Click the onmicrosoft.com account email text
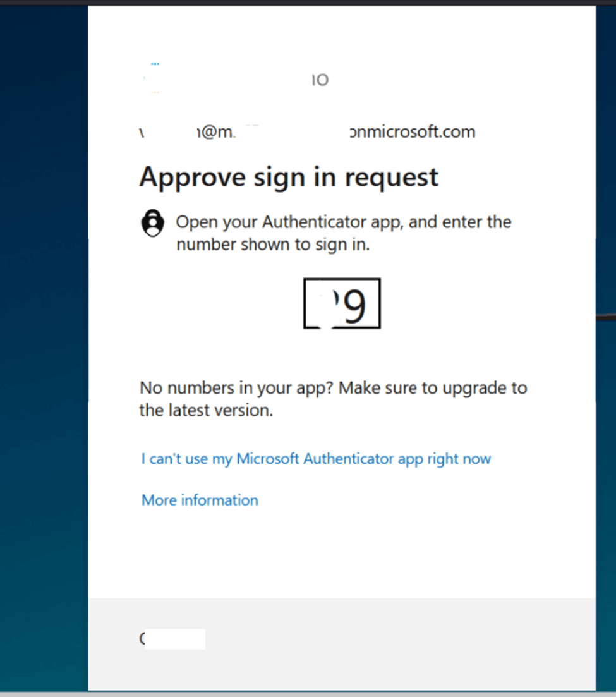 (307, 132)
